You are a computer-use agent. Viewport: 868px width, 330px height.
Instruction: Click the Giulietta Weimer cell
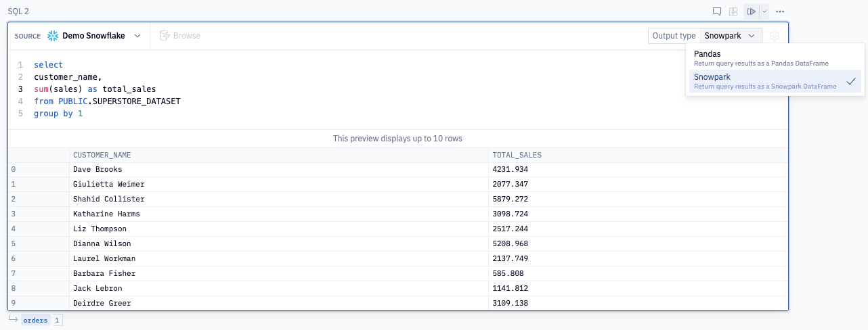coord(279,184)
